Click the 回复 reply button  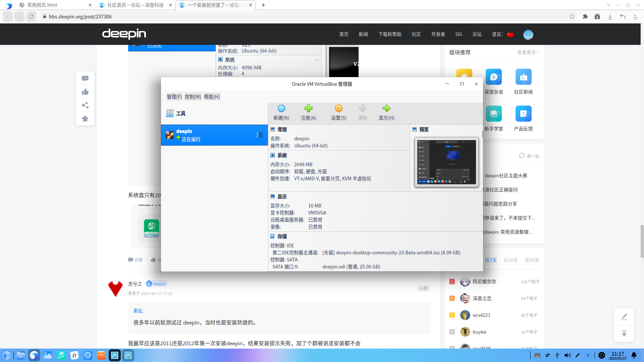[x=135, y=259]
